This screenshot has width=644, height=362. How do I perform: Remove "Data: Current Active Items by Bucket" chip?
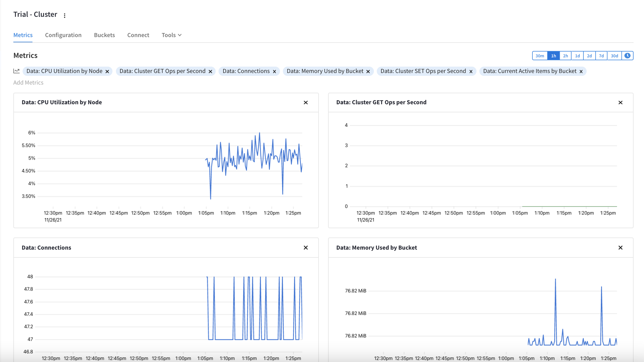pos(581,71)
